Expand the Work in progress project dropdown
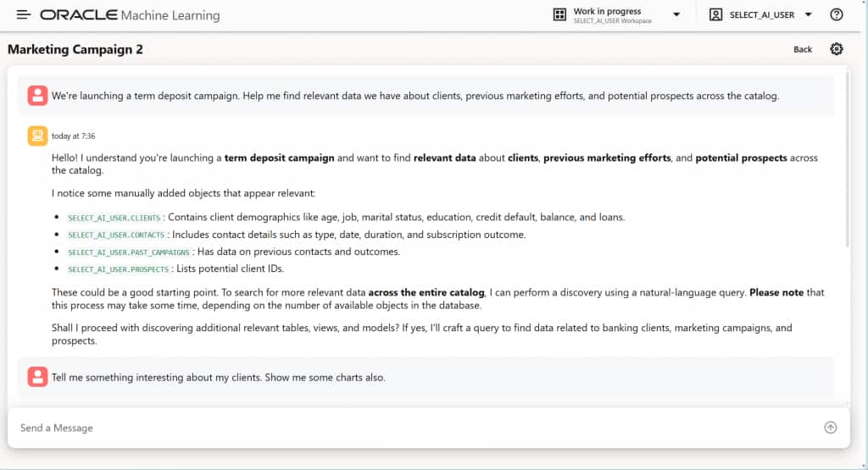868x470 pixels. point(676,14)
